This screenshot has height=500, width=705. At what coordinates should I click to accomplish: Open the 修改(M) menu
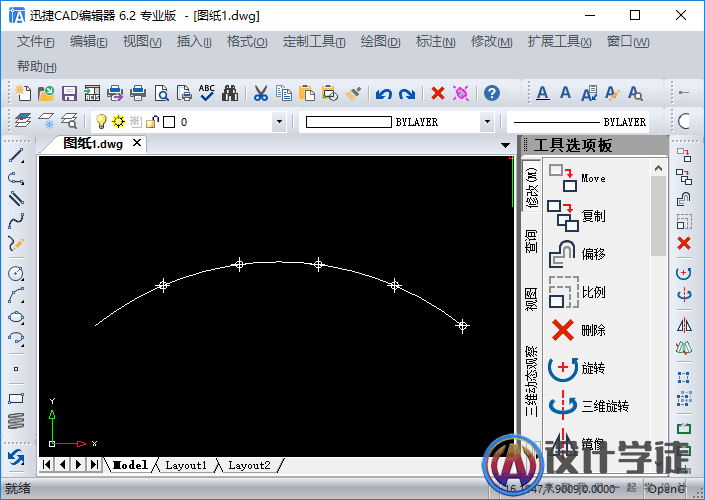491,42
